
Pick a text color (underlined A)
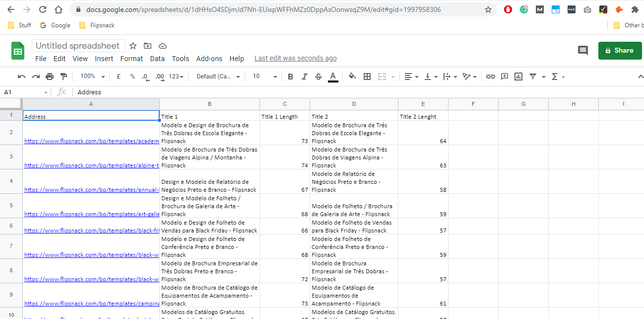333,77
